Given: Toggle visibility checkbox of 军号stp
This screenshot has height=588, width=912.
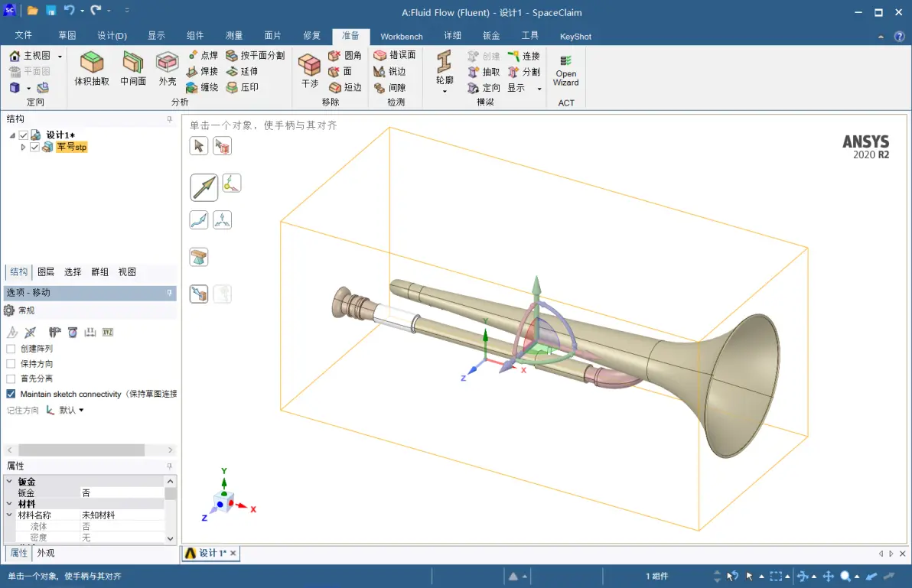Looking at the screenshot, I should coord(34,147).
